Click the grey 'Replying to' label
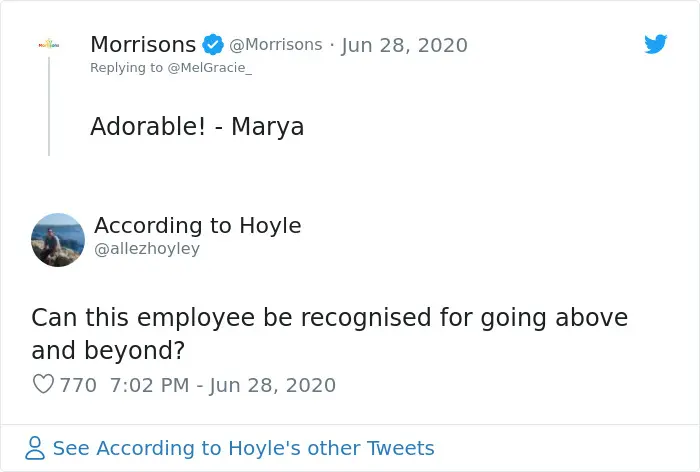Image resolution: width=700 pixels, height=472 pixels. tap(126, 67)
